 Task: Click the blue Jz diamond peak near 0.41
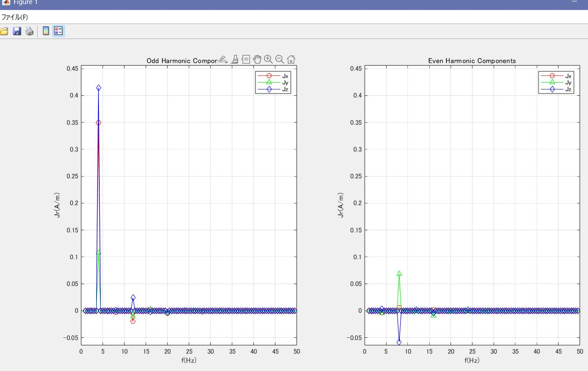98,88
